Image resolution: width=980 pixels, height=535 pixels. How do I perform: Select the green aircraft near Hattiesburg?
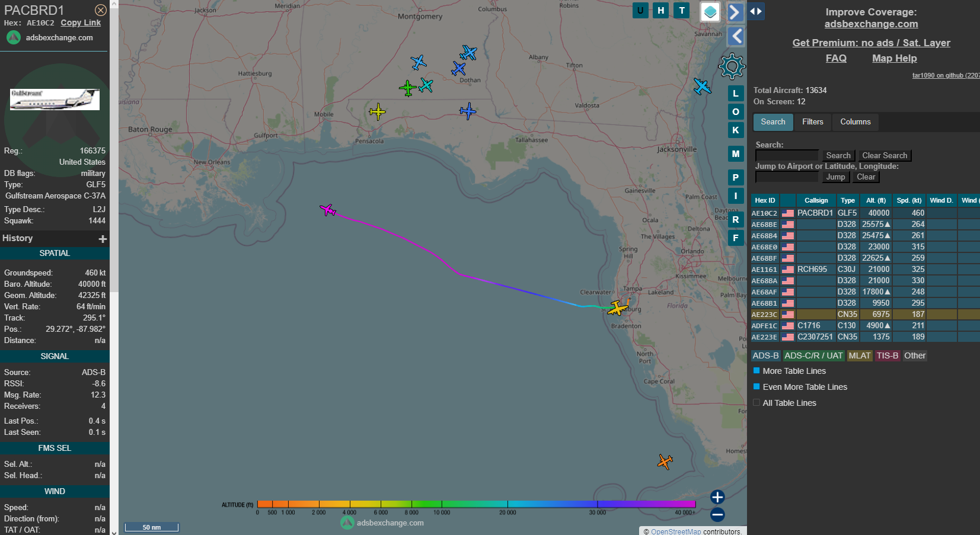tap(407, 88)
